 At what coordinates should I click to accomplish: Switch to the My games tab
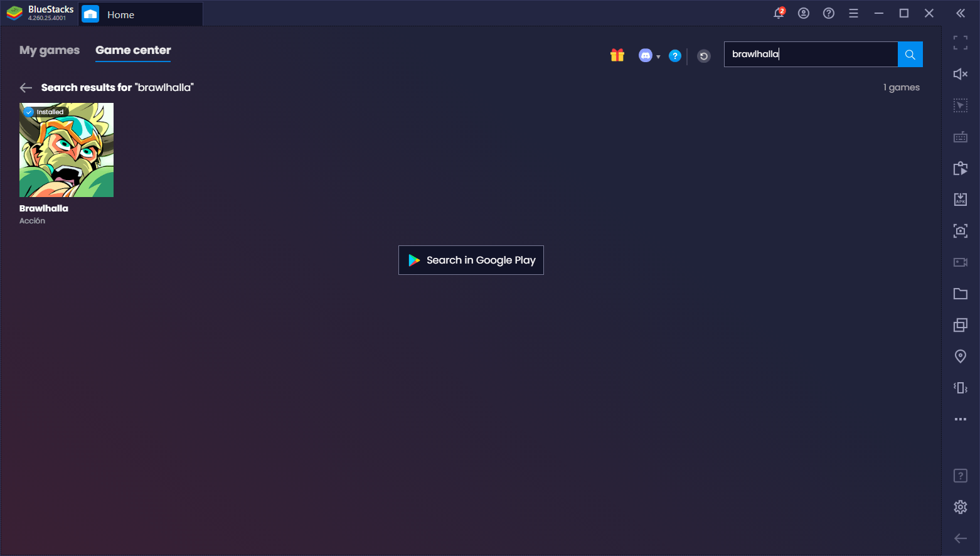(50, 50)
